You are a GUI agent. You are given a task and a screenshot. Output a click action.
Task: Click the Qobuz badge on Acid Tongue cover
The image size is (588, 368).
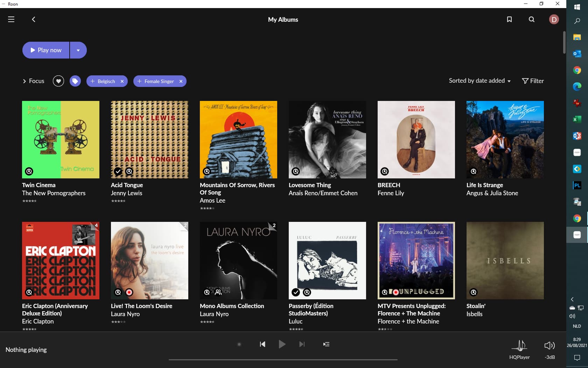(129, 171)
